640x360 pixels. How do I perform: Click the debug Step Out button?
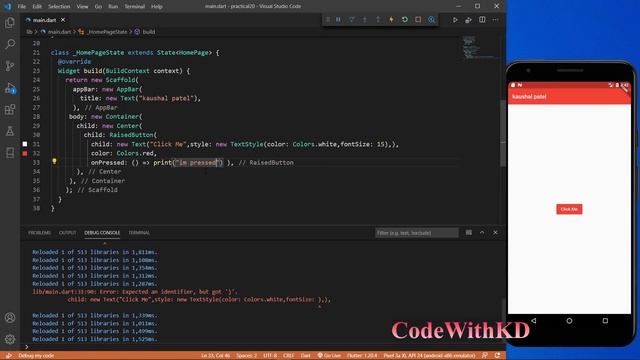coord(378,20)
